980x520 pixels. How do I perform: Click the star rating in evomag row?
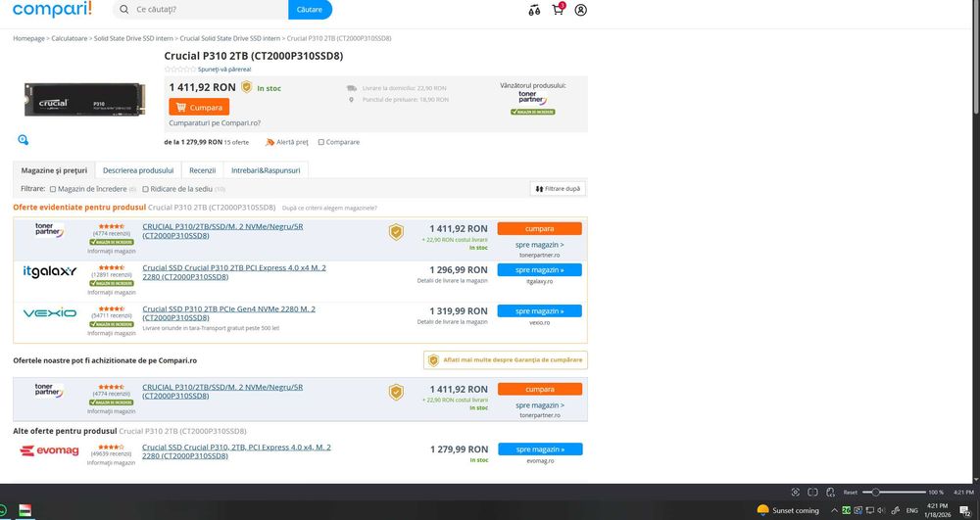112,447
